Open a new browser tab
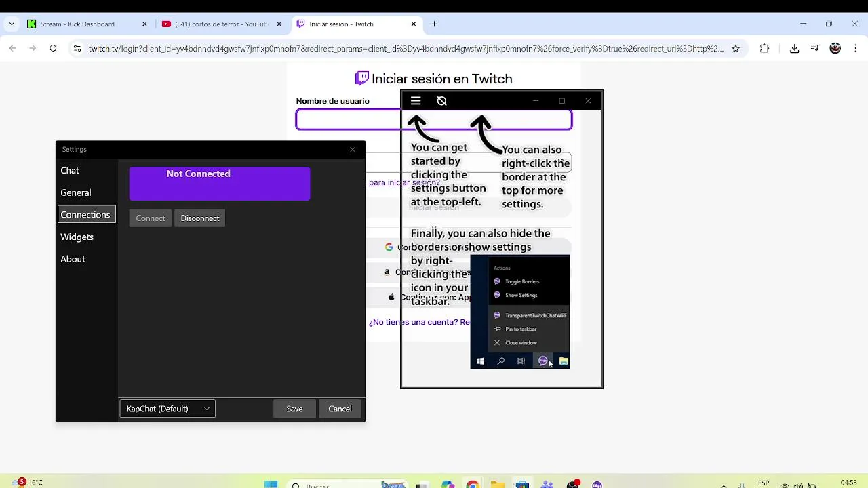The height and width of the screenshot is (488, 868). click(435, 24)
